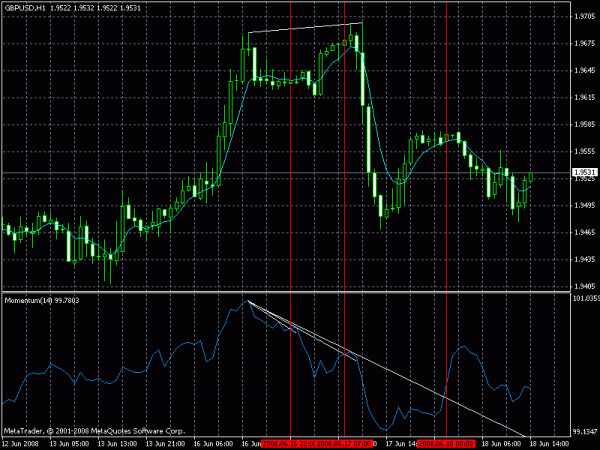The image size is (600, 450).
Task: Click the Momentum(14) 99.7803 indicator label
Action: click(42, 301)
